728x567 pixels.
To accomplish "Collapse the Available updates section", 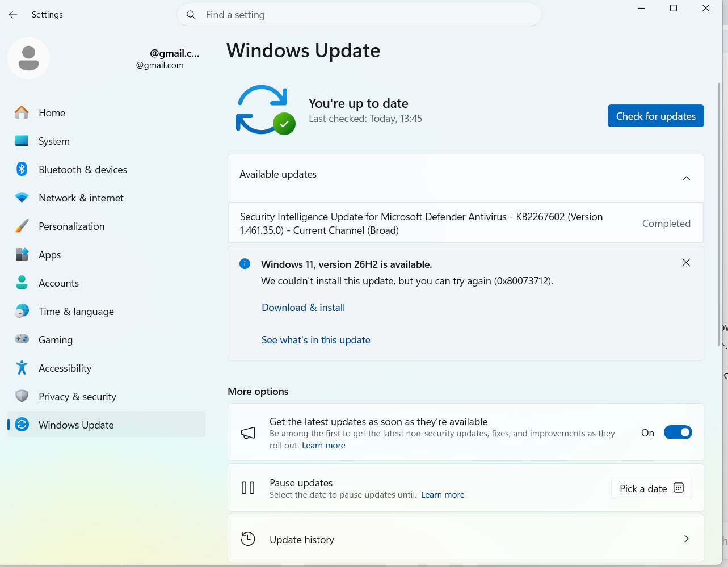I will click(x=686, y=178).
